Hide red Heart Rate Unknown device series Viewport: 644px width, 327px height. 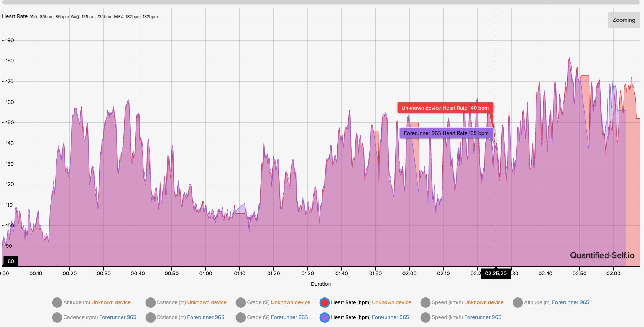(x=325, y=302)
